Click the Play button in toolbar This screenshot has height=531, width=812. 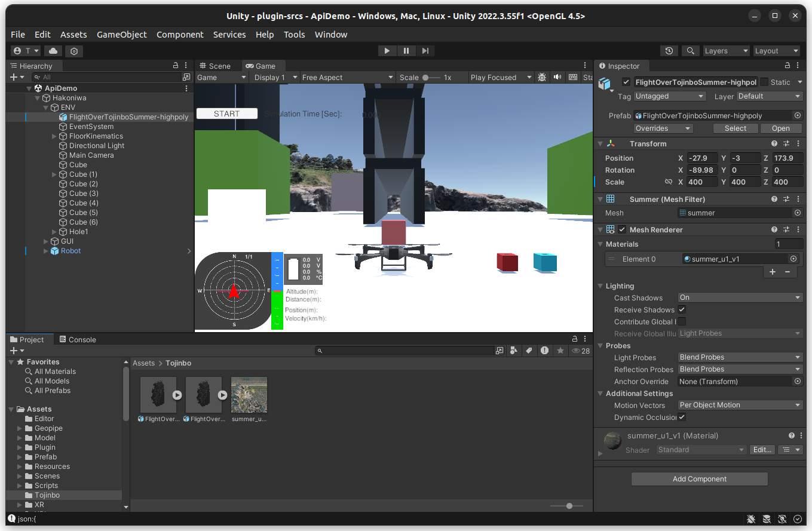click(387, 51)
